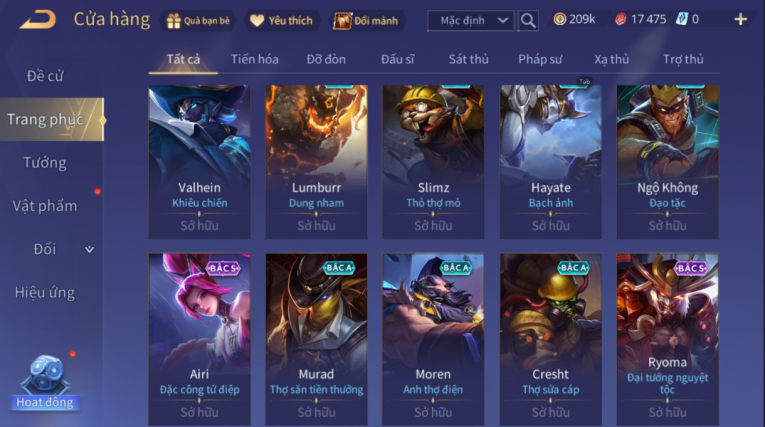This screenshot has height=427, width=765.
Task: Select the Airi Đặc công tử điệp skin
Action: (200, 339)
